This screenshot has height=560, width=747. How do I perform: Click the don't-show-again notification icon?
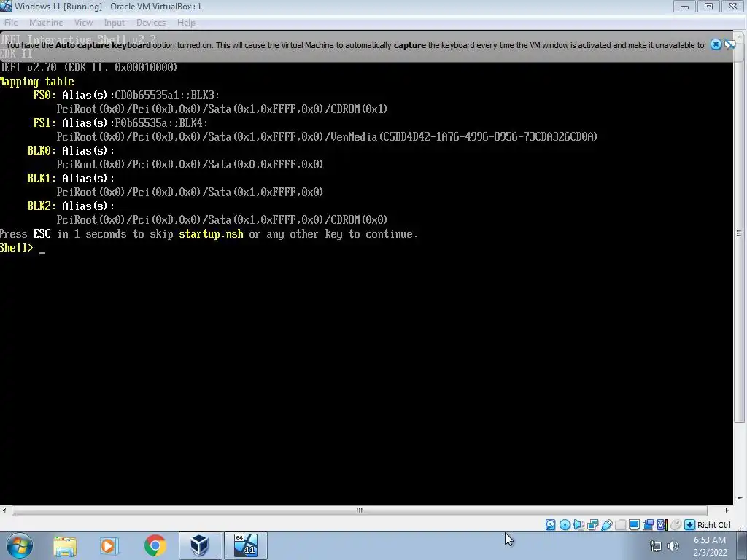click(x=729, y=44)
